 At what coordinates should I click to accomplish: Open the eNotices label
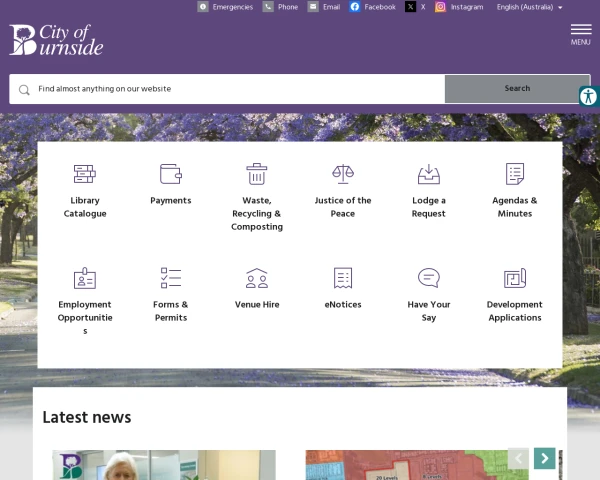[x=343, y=305]
